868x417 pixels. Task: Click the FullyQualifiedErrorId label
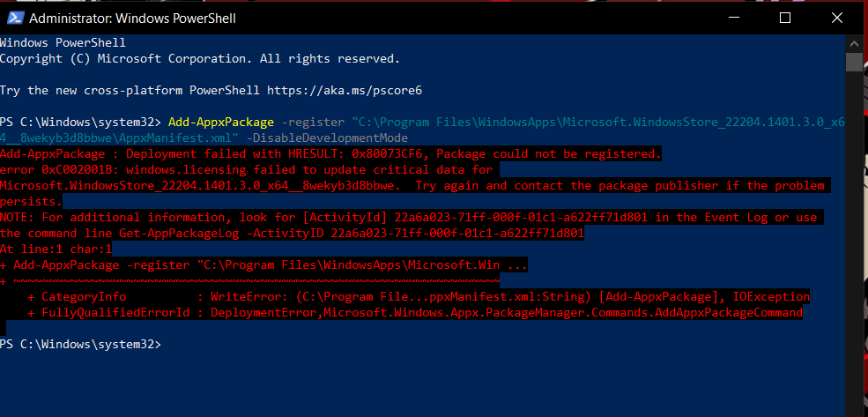point(115,313)
